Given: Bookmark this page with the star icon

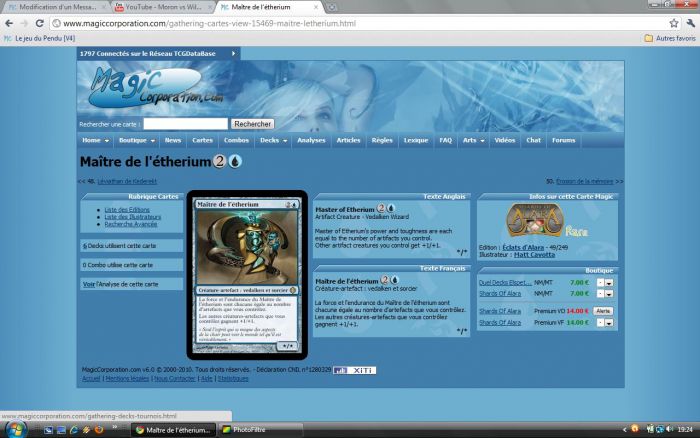Looking at the screenshot, I should click(674, 23).
